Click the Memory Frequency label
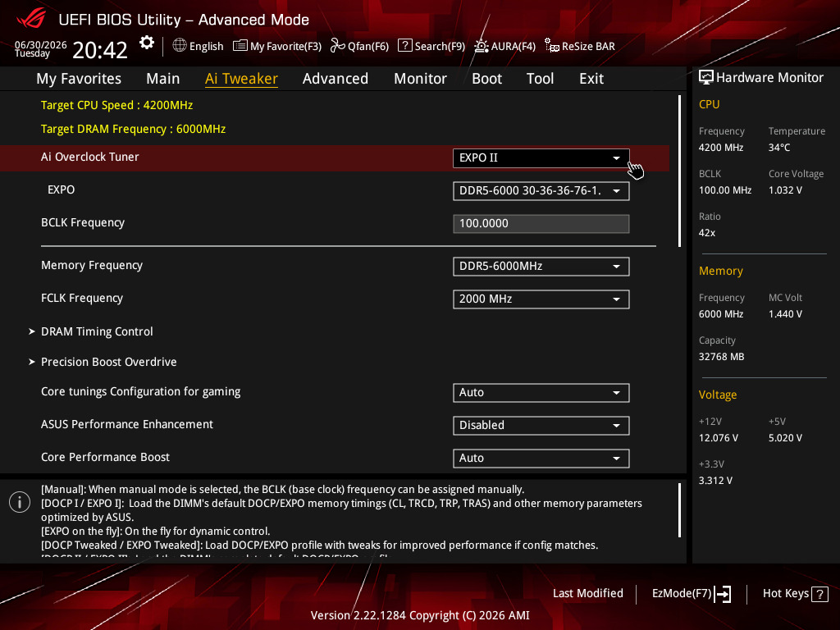The width and height of the screenshot is (840, 630). [x=92, y=265]
